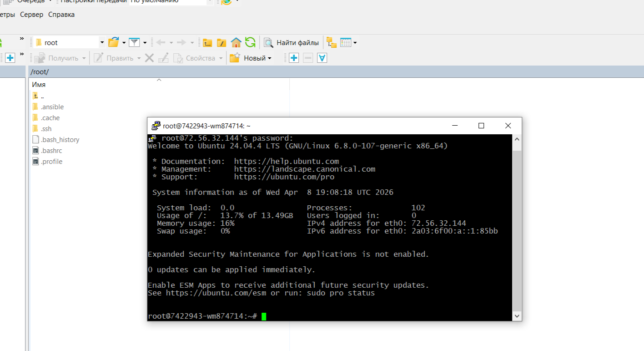644x351 pixels.
Task: Open the parent directory with the up-folder icon
Action: click(207, 42)
